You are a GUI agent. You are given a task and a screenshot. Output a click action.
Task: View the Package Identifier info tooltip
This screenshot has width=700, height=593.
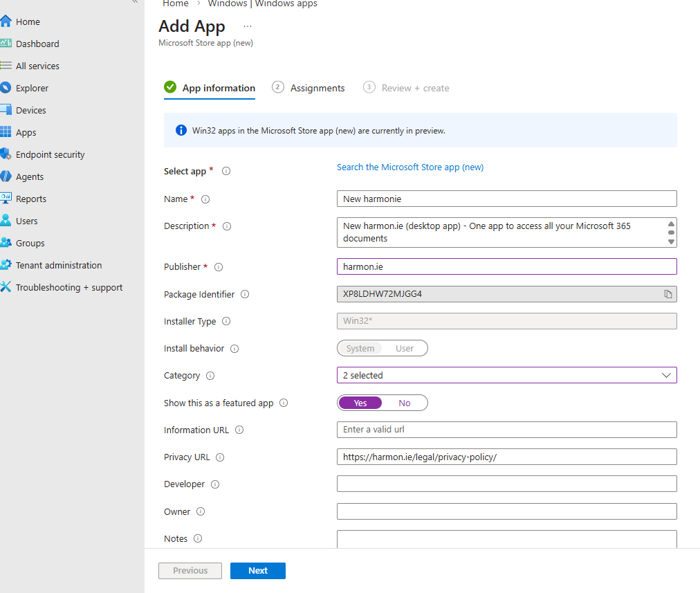244,293
